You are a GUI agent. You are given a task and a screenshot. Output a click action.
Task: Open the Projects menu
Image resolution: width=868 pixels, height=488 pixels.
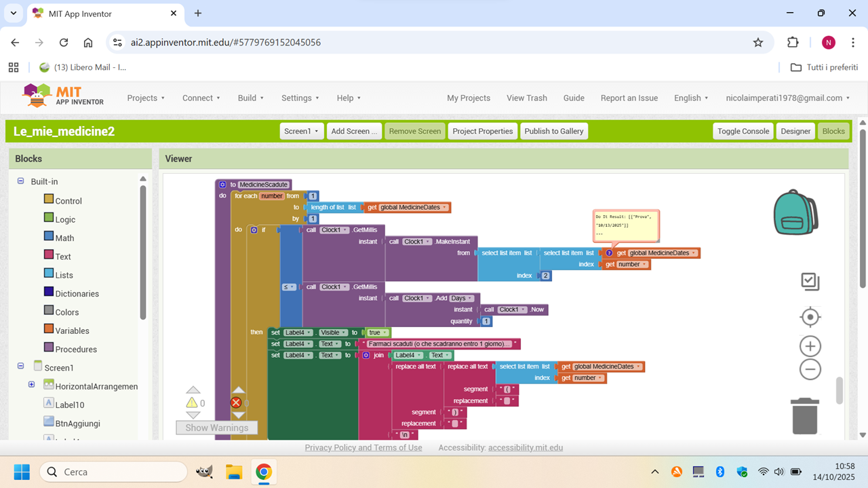click(146, 98)
